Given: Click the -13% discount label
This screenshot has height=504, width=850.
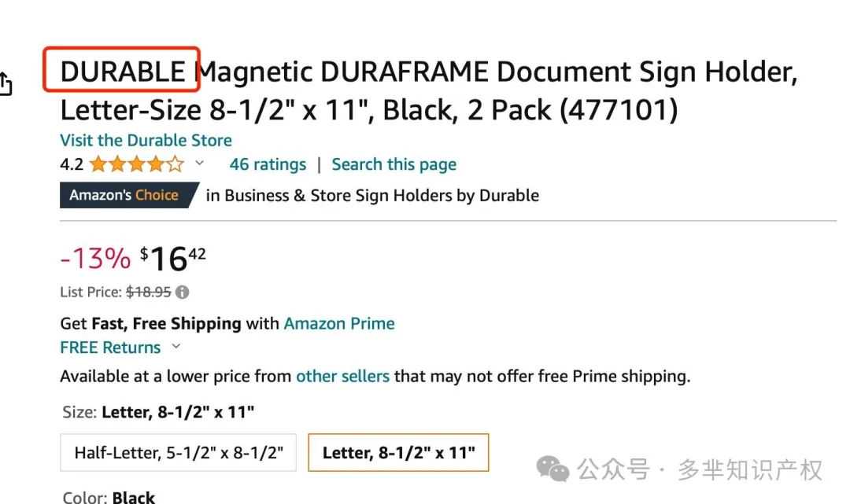Looking at the screenshot, I should [95, 258].
